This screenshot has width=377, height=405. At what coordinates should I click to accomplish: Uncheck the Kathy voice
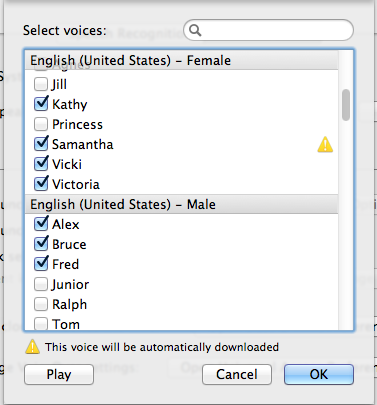click(x=41, y=104)
